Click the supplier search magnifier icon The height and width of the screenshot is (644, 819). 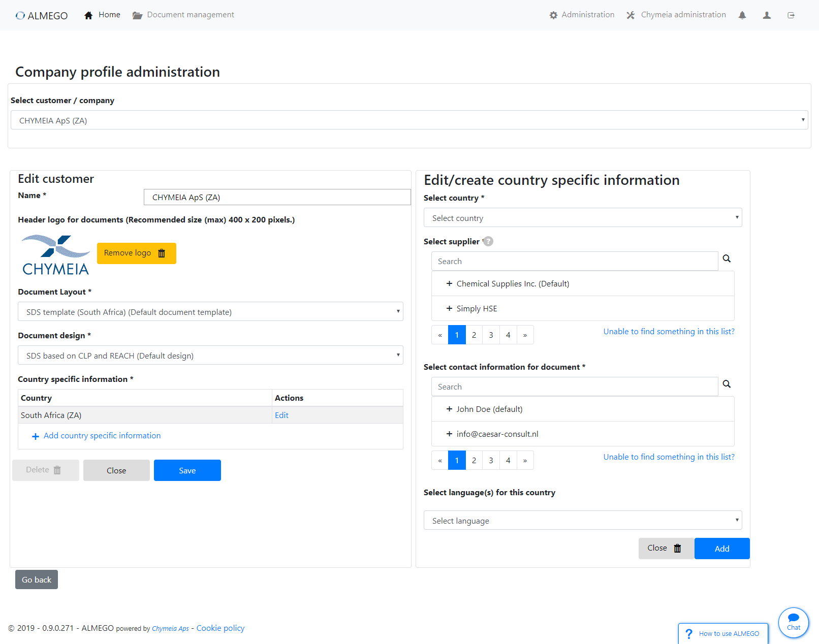click(727, 259)
